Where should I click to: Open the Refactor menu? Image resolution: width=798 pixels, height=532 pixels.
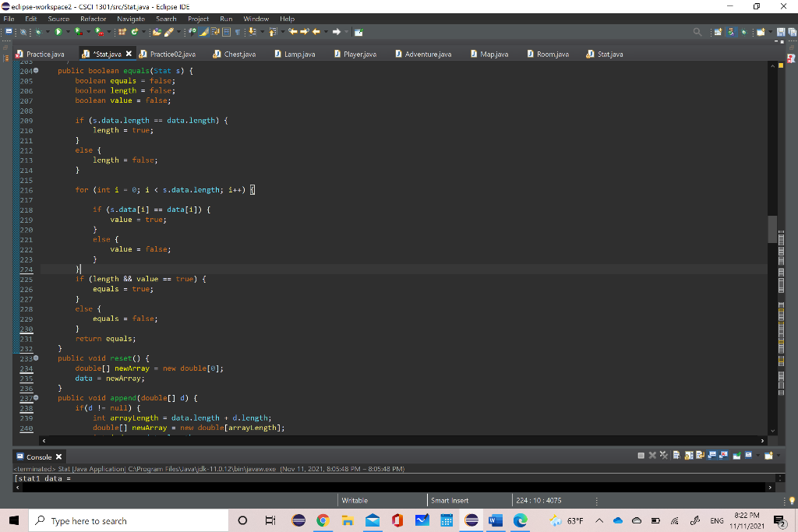click(x=94, y=19)
